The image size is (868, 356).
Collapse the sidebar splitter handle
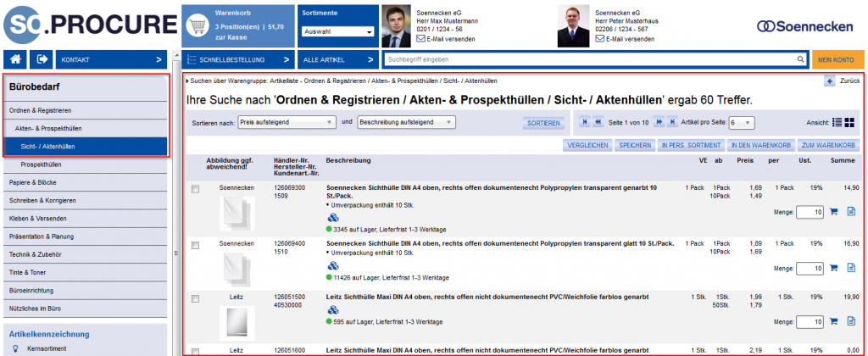tap(175, 253)
